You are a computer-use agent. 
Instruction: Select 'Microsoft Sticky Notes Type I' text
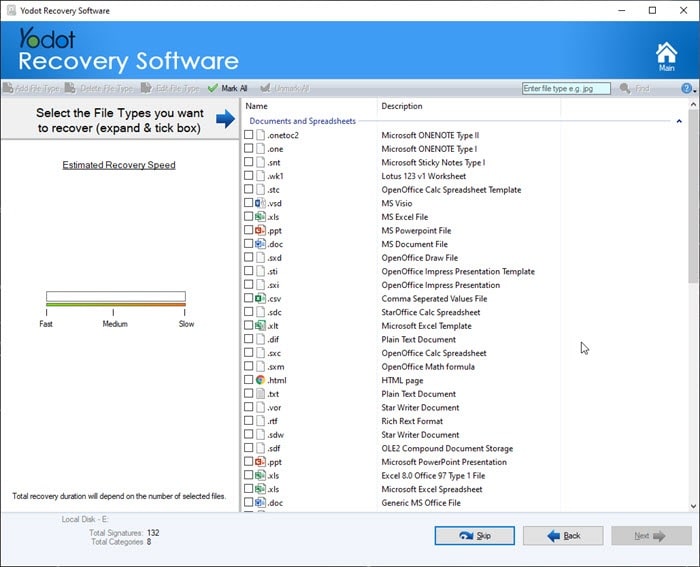[x=433, y=163]
